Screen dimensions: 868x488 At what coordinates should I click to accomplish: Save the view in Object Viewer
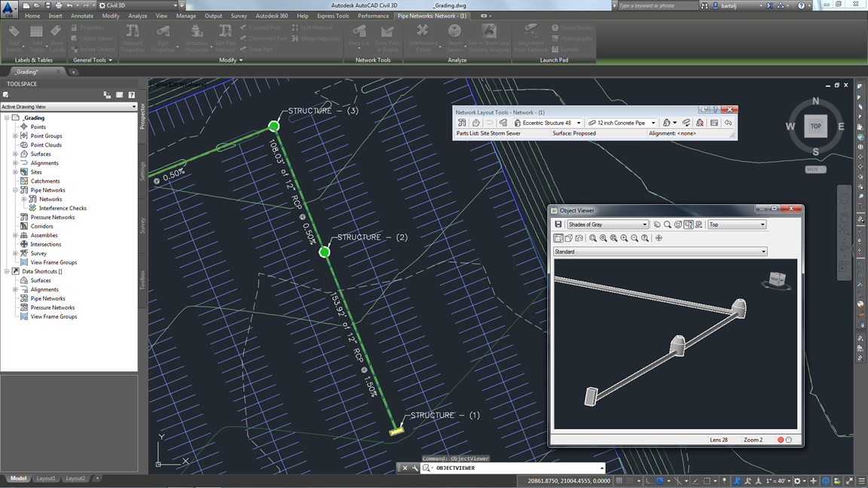[558, 224]
